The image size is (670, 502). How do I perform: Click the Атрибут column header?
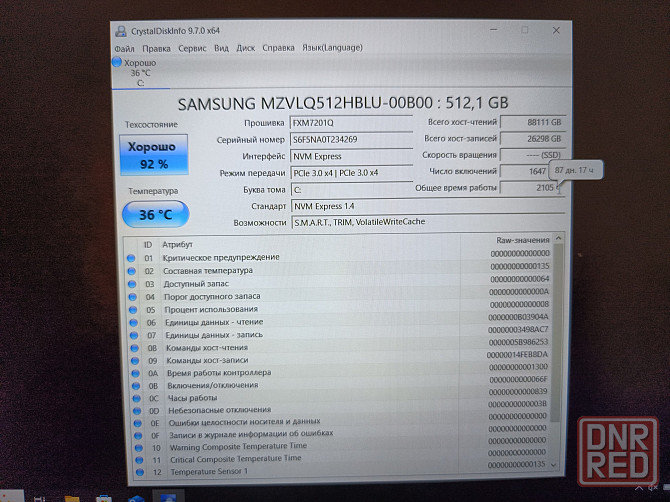coord(177,244)
